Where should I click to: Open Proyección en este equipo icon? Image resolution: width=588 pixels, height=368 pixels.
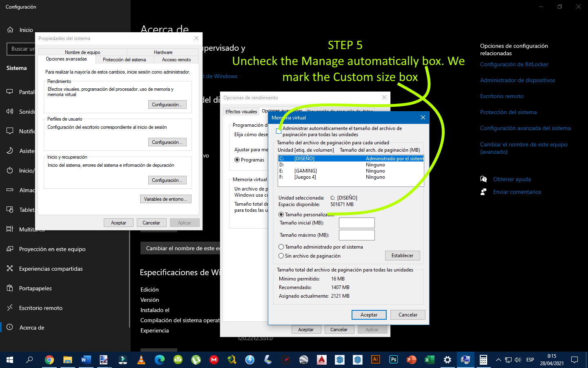(10, 249)
